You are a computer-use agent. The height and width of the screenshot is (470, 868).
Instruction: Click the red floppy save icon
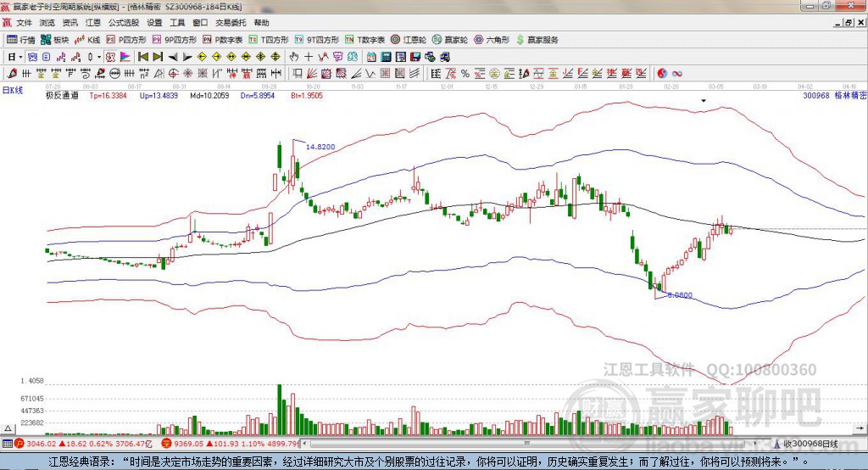click(415, 57)
